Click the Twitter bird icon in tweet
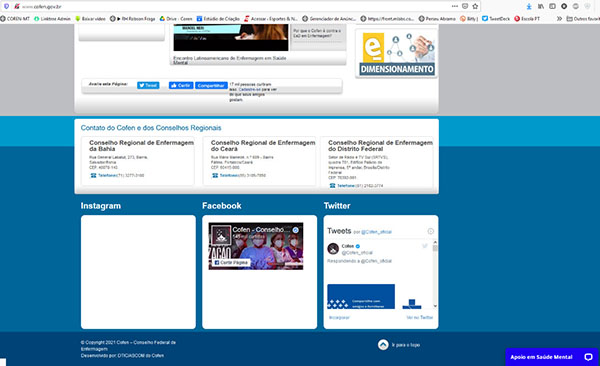Screen dimensions: 600x366 click(x=425, y=246)
